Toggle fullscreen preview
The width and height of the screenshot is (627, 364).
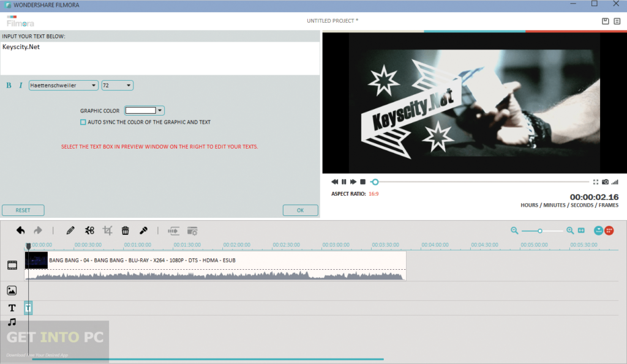595,182
